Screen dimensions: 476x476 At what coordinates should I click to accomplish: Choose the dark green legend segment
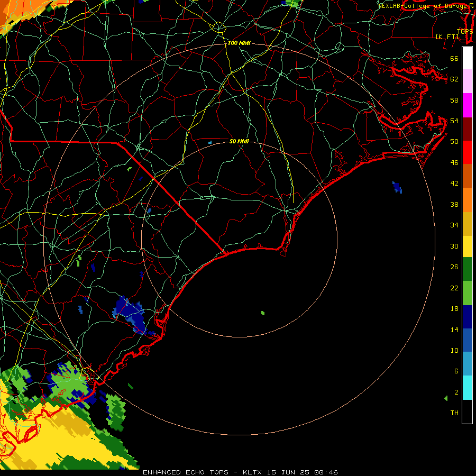tap(467, 269)
